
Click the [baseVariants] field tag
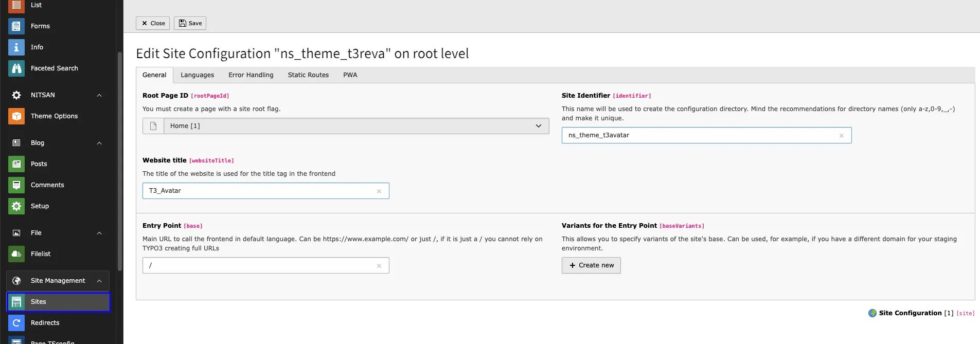(x=682, y=226)
